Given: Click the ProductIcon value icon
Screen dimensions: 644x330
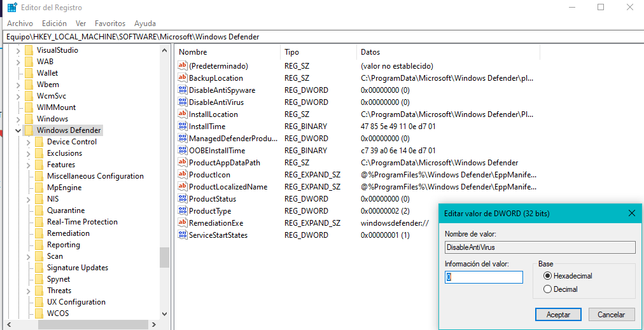Looking at the screenshot, I should point(183,174).
